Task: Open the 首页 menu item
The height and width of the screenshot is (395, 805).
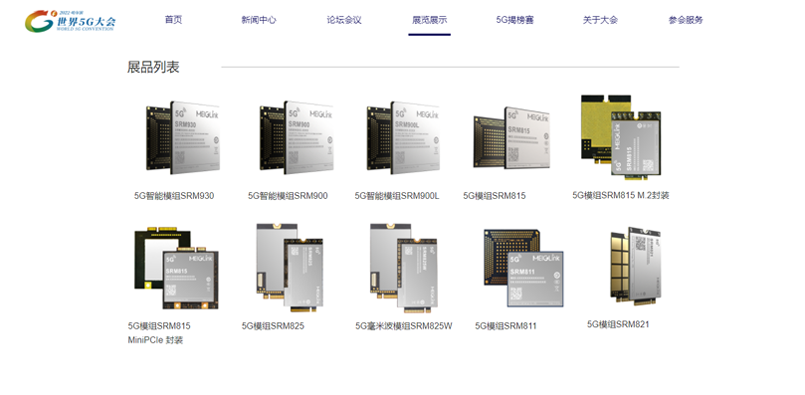Action: click(x=174, y=20)
